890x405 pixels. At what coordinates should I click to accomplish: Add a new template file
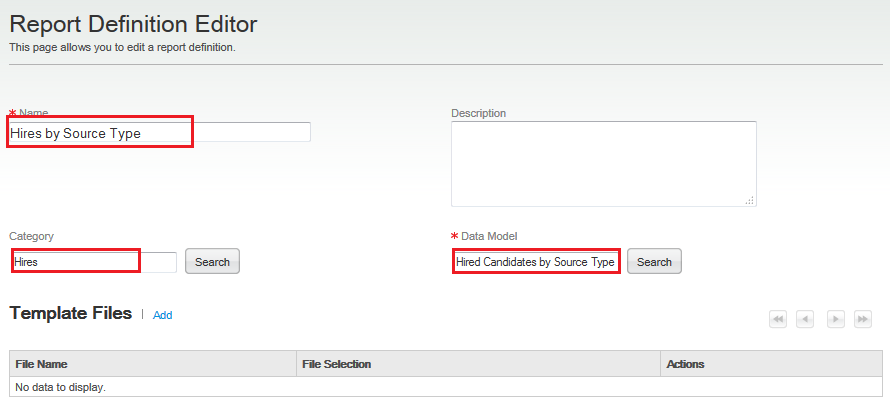pyautogui.click(x=163, y=315)
